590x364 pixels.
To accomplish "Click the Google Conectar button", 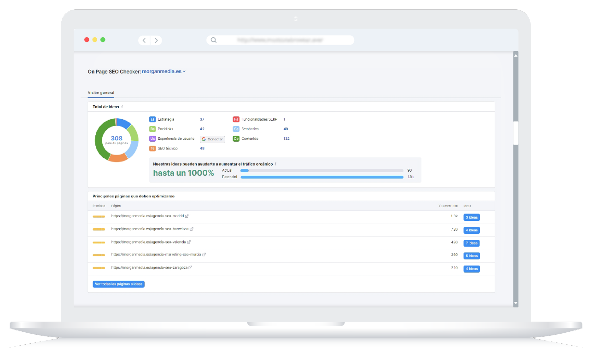I will (x=212, y=139).
